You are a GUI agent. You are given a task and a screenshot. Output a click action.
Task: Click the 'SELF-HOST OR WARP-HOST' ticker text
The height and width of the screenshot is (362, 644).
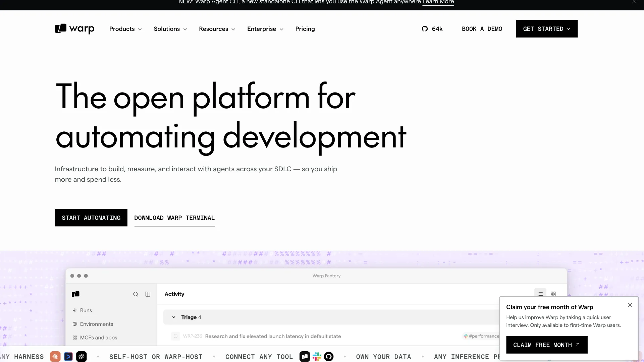point(156,357)
